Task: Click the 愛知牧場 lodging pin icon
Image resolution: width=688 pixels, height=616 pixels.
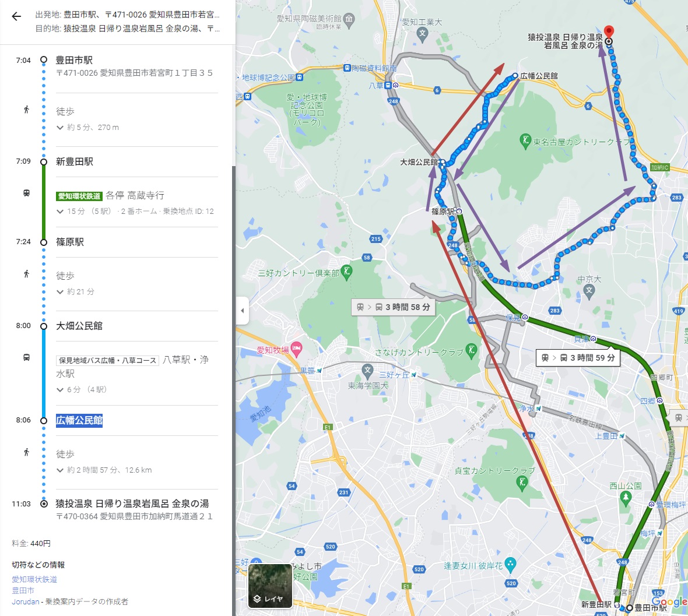Action: pos(297,350)
